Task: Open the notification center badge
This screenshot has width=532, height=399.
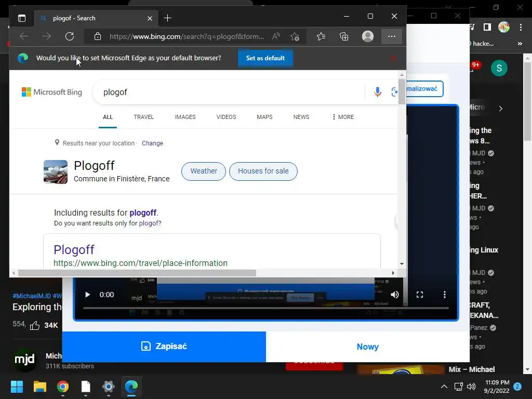Action: (517, 387)
